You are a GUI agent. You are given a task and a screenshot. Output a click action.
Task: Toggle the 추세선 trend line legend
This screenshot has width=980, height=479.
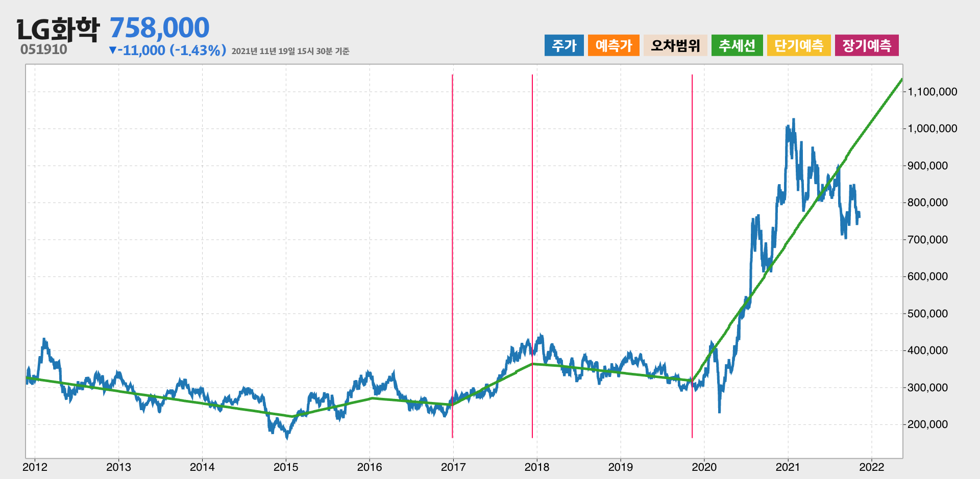tap(737, 45)
